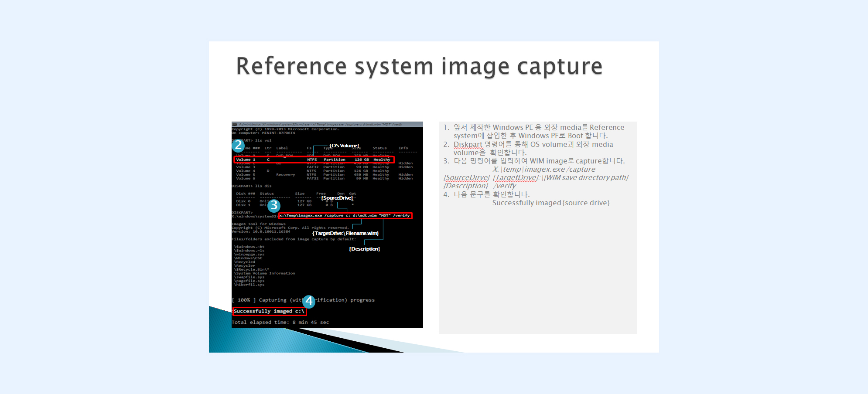The image size is (868, 394).
Task: Click the "\winpepge.sys" excluded entry
Action: (249, 255)
